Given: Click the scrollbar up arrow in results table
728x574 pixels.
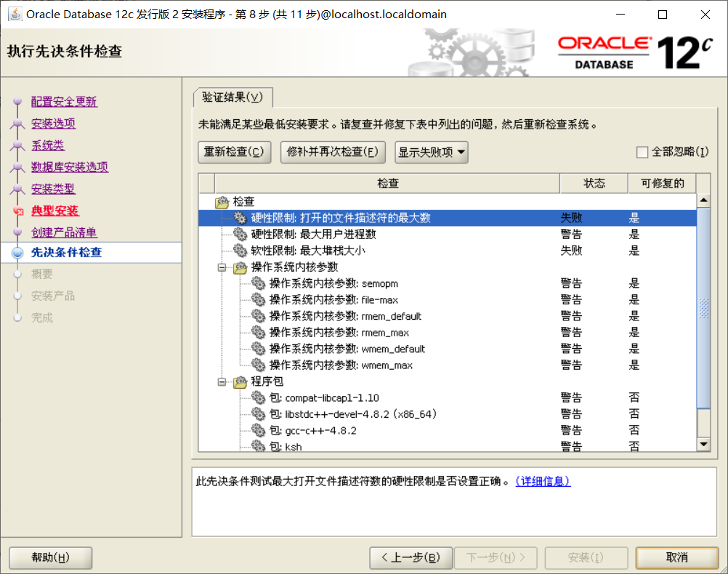Looking at the screenshot, I should (x=704, y=200).
